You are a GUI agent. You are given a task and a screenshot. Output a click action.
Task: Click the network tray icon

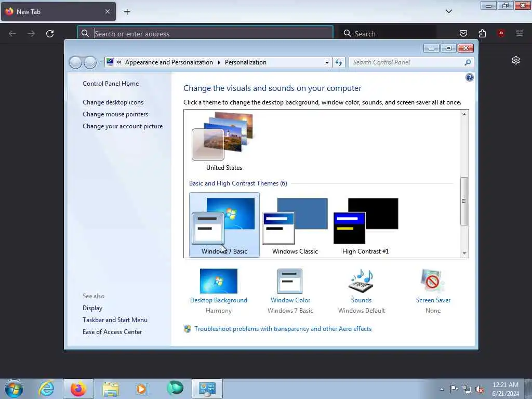pyautogui.click(x=467, y=390)
